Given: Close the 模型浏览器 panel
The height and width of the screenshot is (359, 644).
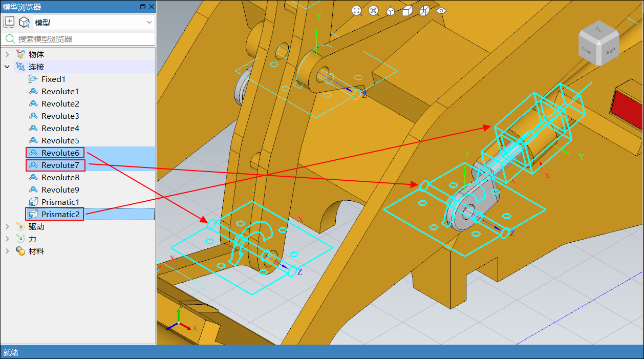Looking at the screenshot, I should [151, 7].
